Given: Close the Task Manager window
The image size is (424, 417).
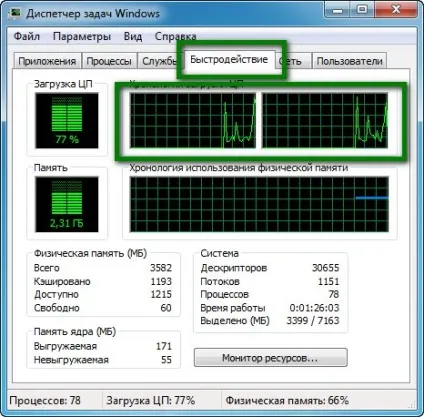Looking at the screenshot, I should tap(395, 10).
